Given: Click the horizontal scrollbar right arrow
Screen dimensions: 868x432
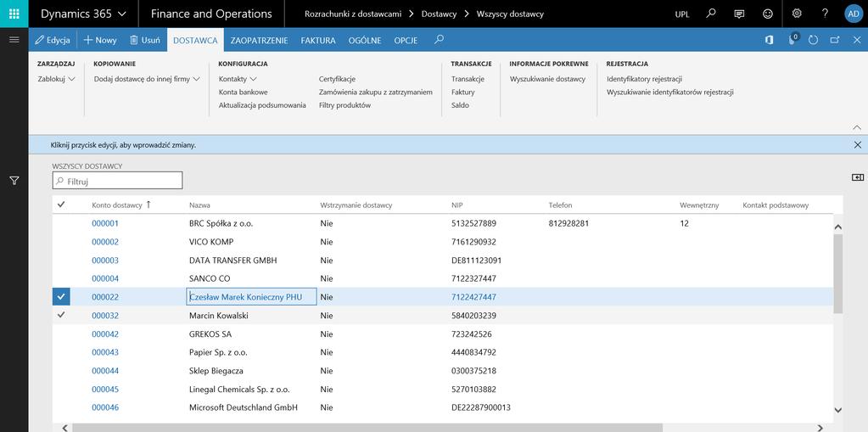Looking at the screenshot, I should coord(820,428).
